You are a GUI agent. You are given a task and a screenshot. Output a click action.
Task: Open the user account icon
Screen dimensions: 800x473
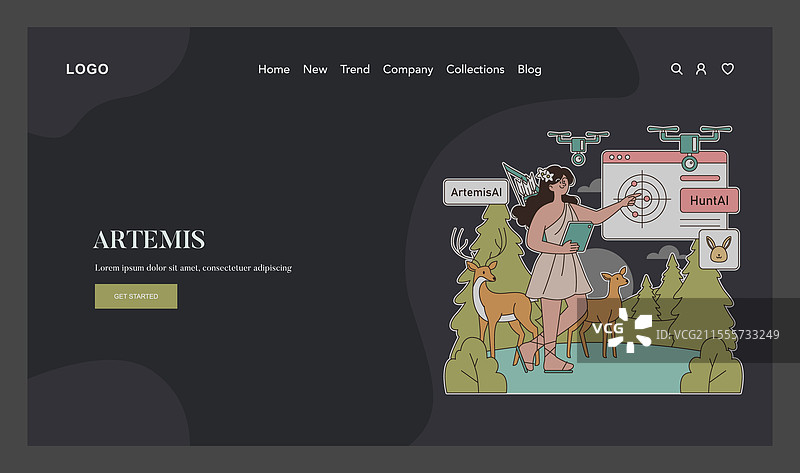[702, 69]
